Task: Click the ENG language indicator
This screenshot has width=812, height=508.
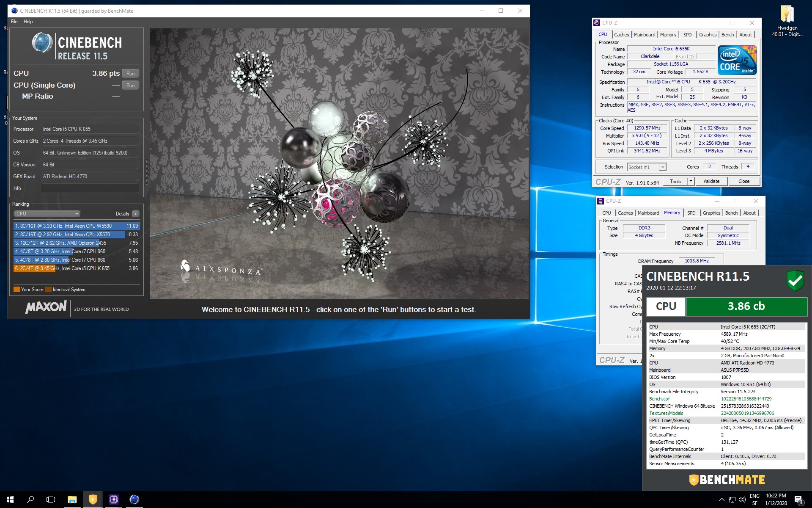Action: (x=754, y=500)
